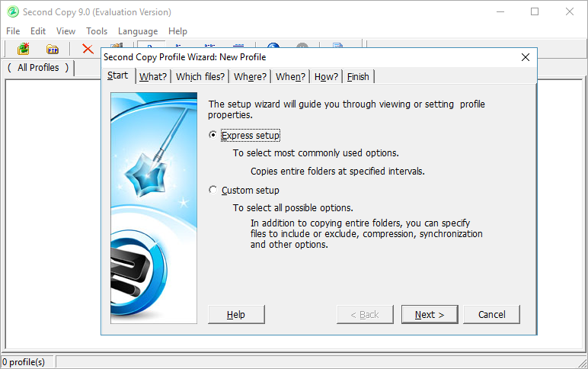Click 'To select all possible options.' text

[x=293, y=207]
